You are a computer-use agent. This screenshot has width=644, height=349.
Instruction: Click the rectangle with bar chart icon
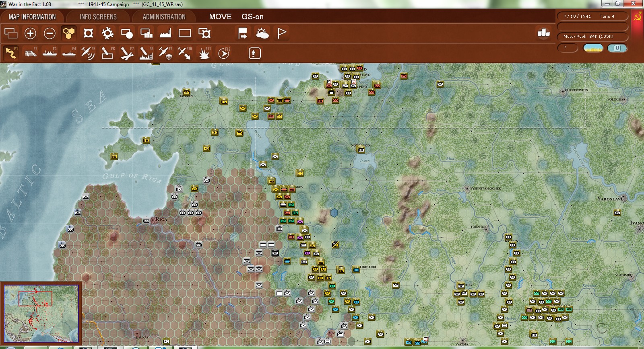tap(146, 33)
